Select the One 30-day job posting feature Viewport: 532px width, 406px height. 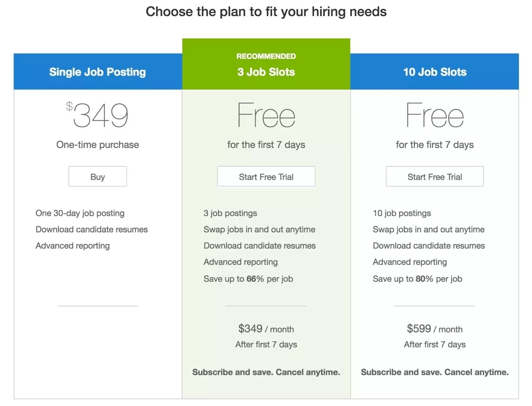(80, 213)
